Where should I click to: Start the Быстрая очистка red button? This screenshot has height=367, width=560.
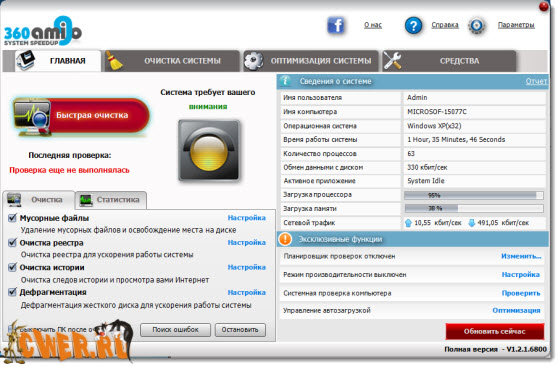coord(81,116)
